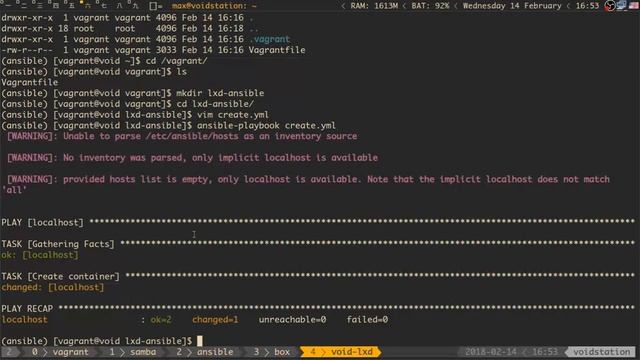Click the .vagrant directory listing entry

(x=269, y=39)
